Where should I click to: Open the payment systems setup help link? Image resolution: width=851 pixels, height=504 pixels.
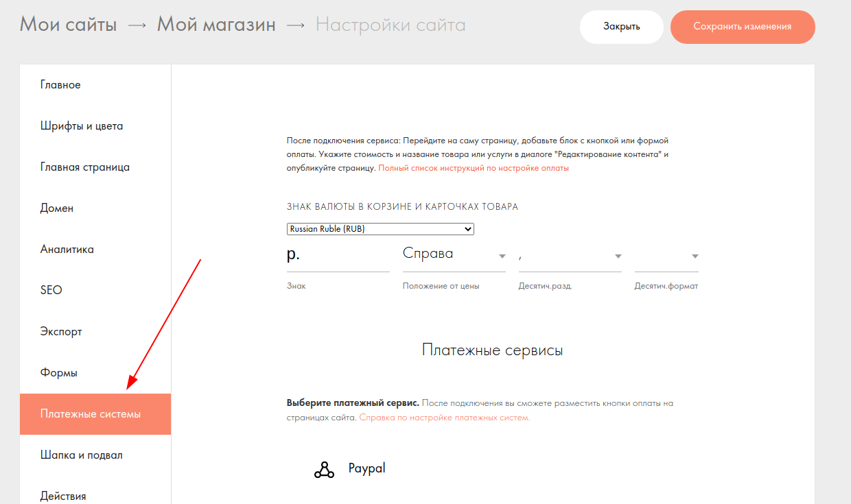pos(444,418)
